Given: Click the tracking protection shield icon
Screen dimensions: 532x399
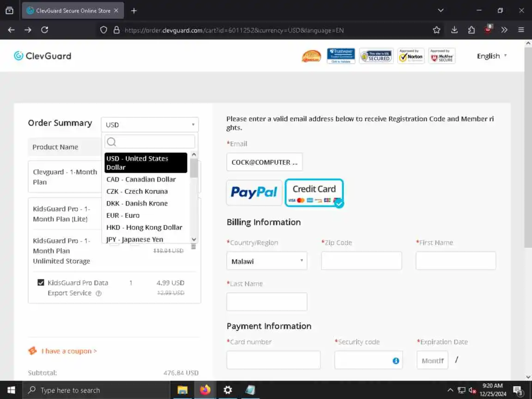Looking at the screenshot, I should 103,30.
